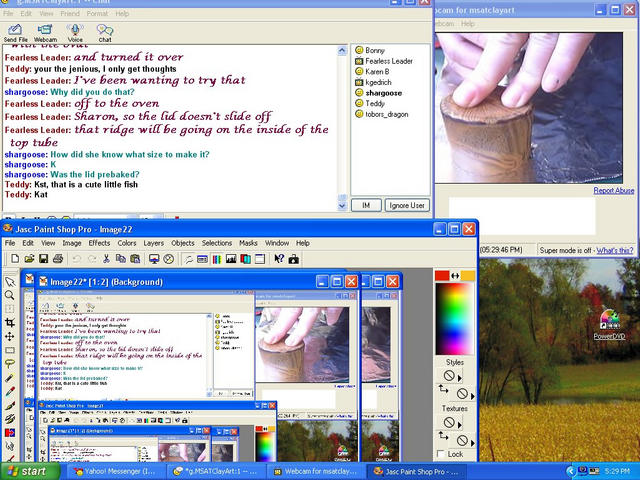Enable the Lock checkbox in color palette
This screenshot has width=640, height=480.
440,453
